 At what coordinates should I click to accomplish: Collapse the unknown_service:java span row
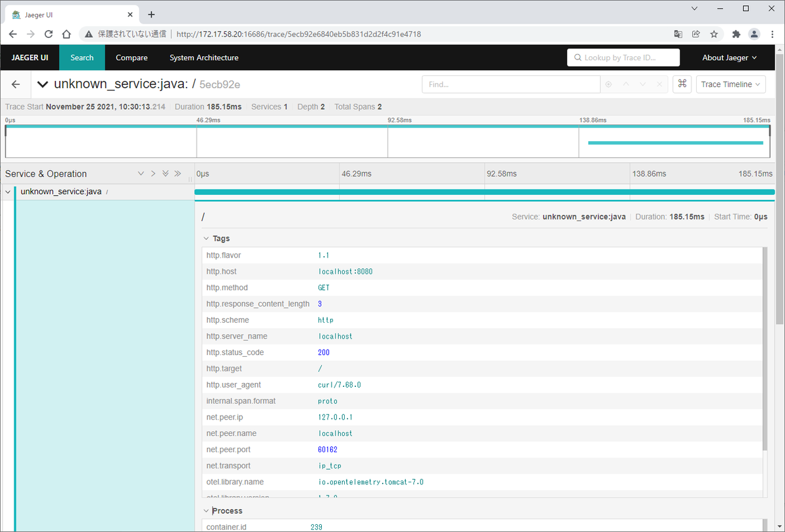[8, 192]
